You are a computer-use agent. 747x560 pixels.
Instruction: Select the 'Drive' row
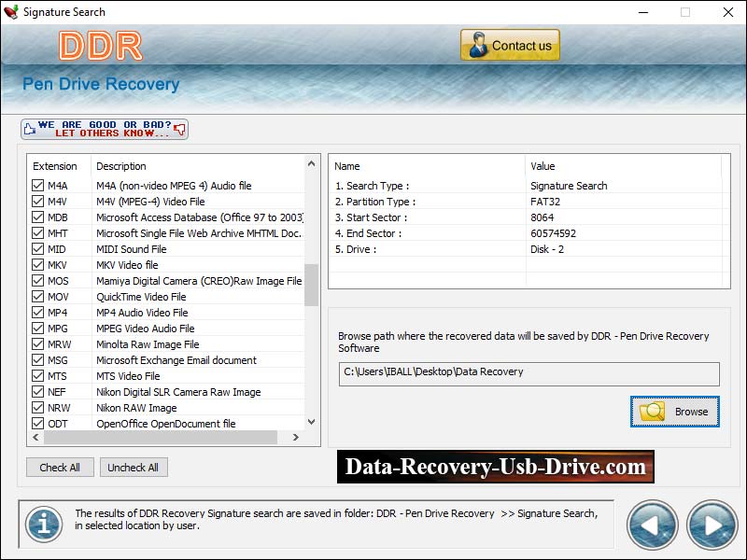click(x=529, y=249)
